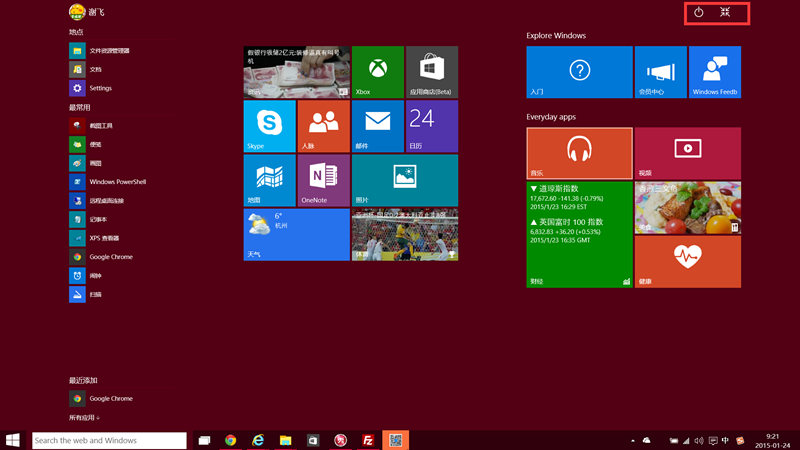Open the Store icon on the taskbar

click(313, 440)
